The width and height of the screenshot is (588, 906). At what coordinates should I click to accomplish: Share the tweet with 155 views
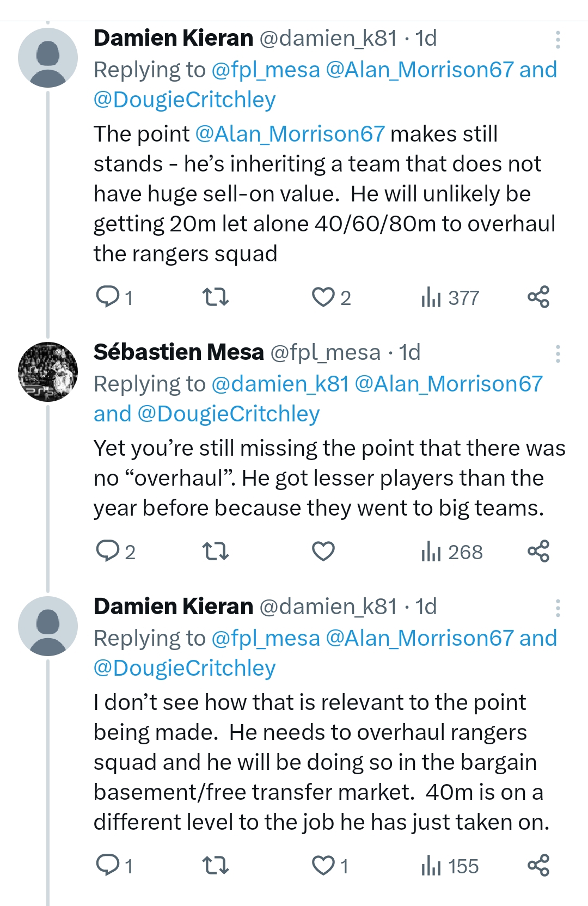coord(538,865)
